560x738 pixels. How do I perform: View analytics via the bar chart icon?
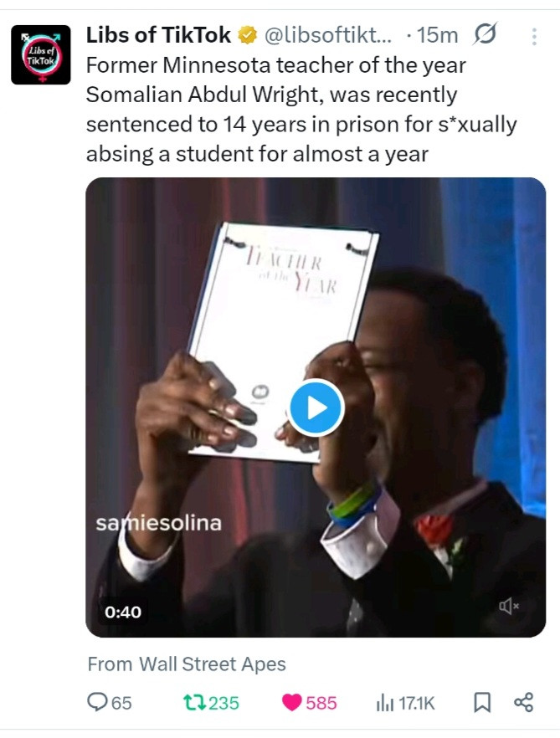pyautogui.click(x=384, y=703)
